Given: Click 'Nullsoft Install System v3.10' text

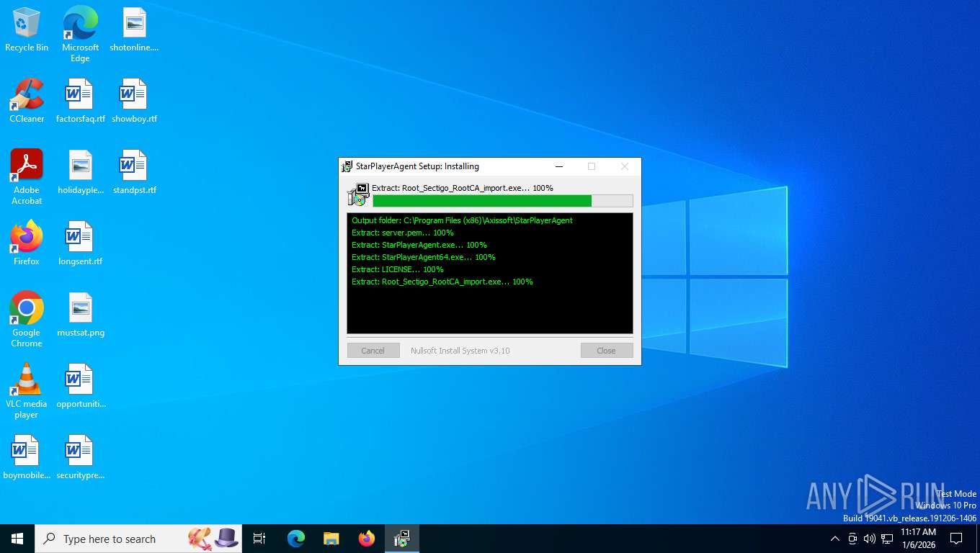Looking at the screenshot, I should tap(460, 351).
